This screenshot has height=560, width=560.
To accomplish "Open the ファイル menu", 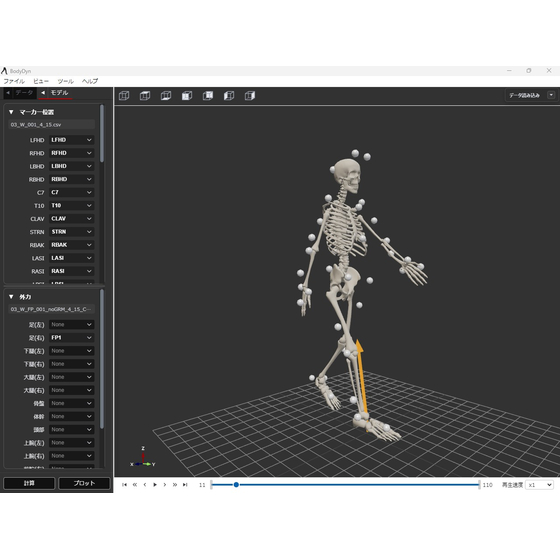I will [x=14, y=81].
